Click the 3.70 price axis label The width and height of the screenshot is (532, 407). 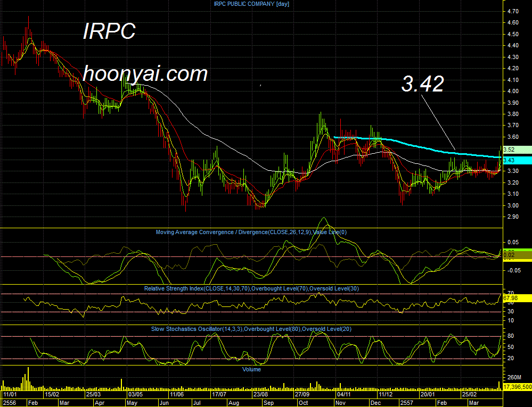pos(513,126)
